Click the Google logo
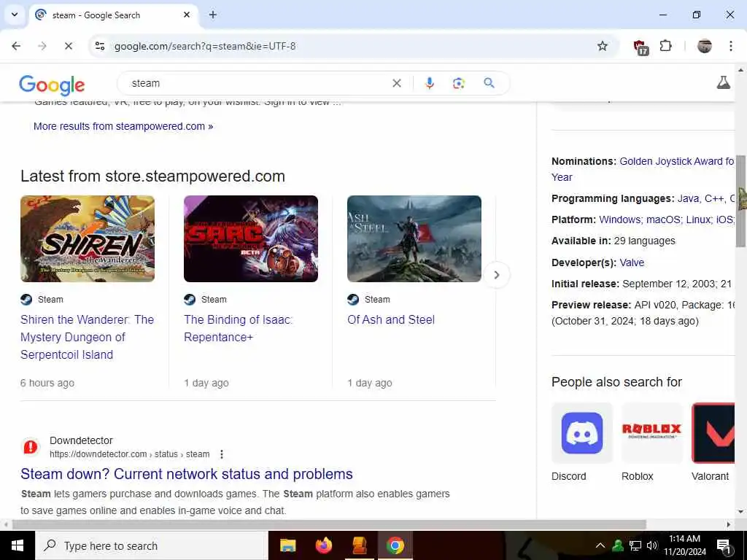 (52, 85)
